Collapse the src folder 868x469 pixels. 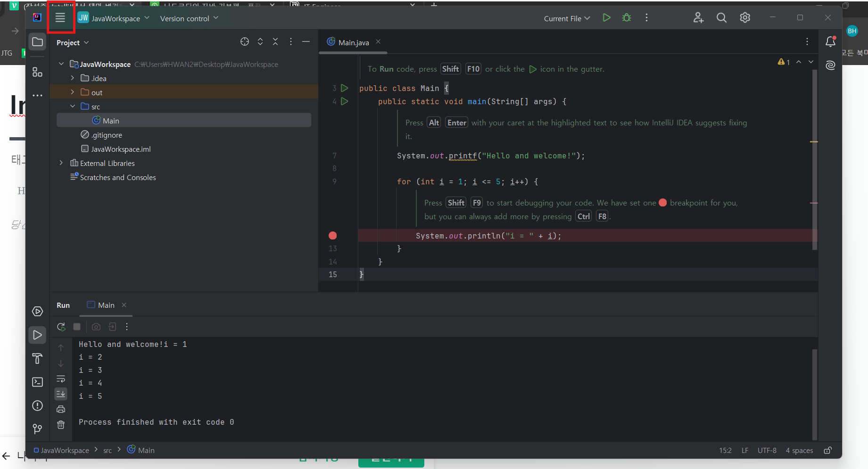pyautogui.click(x=72, y=107)
